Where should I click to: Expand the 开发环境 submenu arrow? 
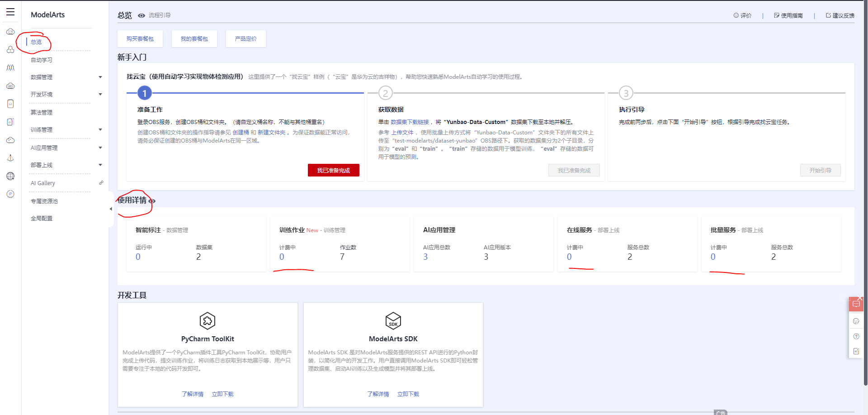click(100, 95)
